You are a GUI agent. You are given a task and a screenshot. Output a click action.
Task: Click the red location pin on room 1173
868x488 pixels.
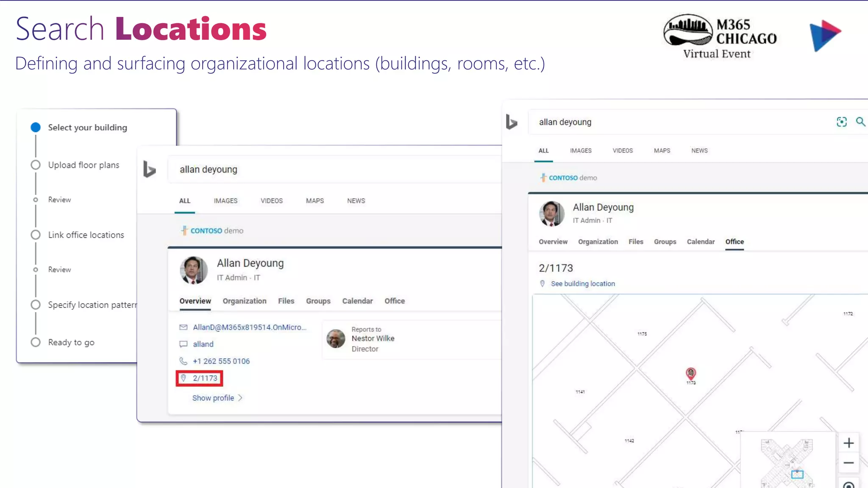coord(691,373)
